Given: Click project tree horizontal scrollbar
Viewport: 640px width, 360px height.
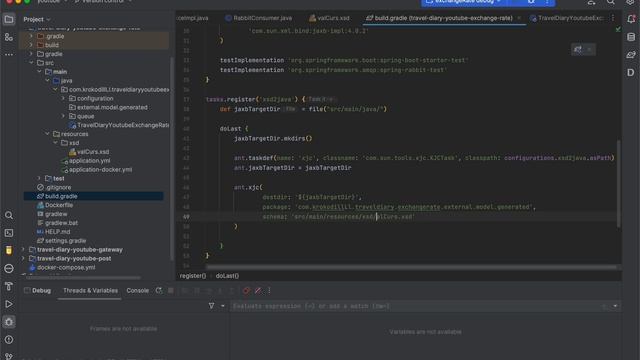Looking at the screenshot, I should coord(84,277).
